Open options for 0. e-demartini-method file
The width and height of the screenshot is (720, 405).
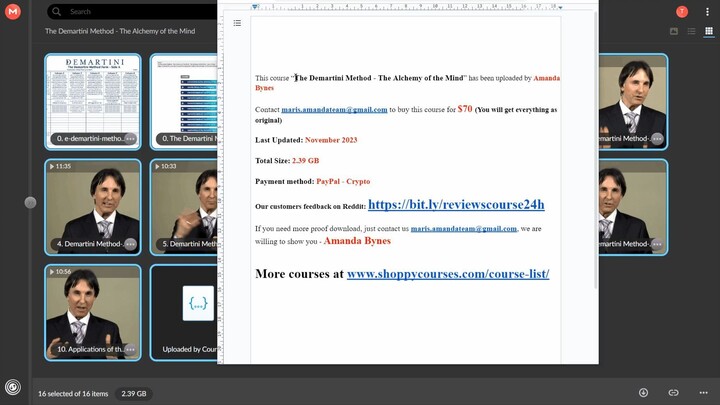pyautogui.click(x=130, y=139)
